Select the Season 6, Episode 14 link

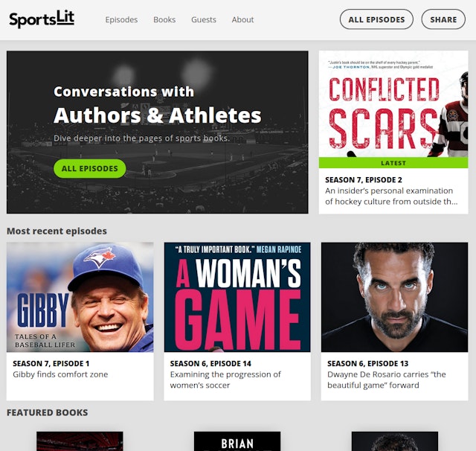tap(210, 363)
